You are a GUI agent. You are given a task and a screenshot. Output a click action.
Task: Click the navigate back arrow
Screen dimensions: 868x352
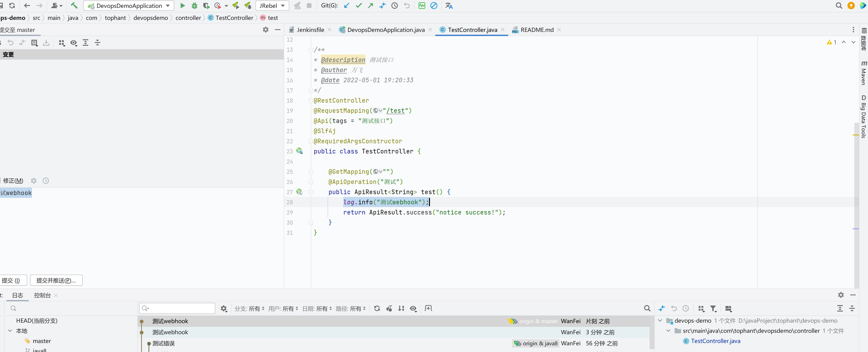pos(27,6)
